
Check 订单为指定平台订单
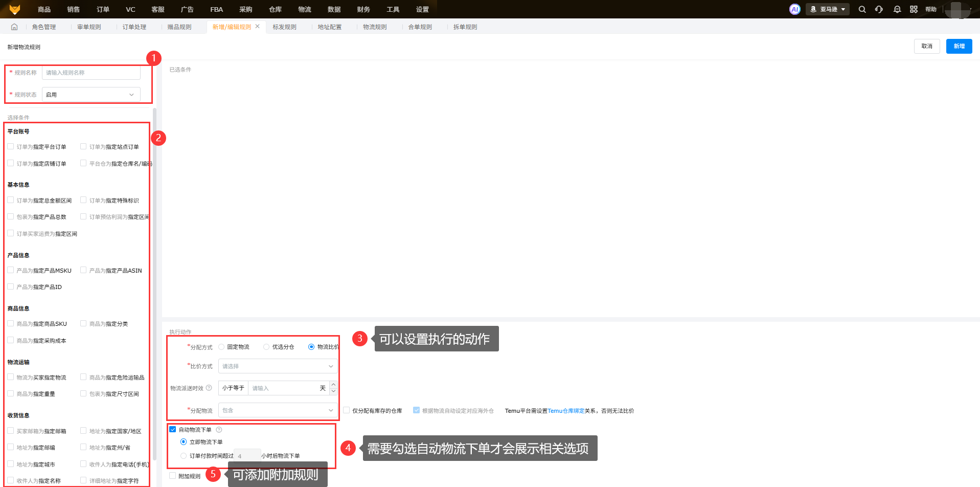point(11,147)
